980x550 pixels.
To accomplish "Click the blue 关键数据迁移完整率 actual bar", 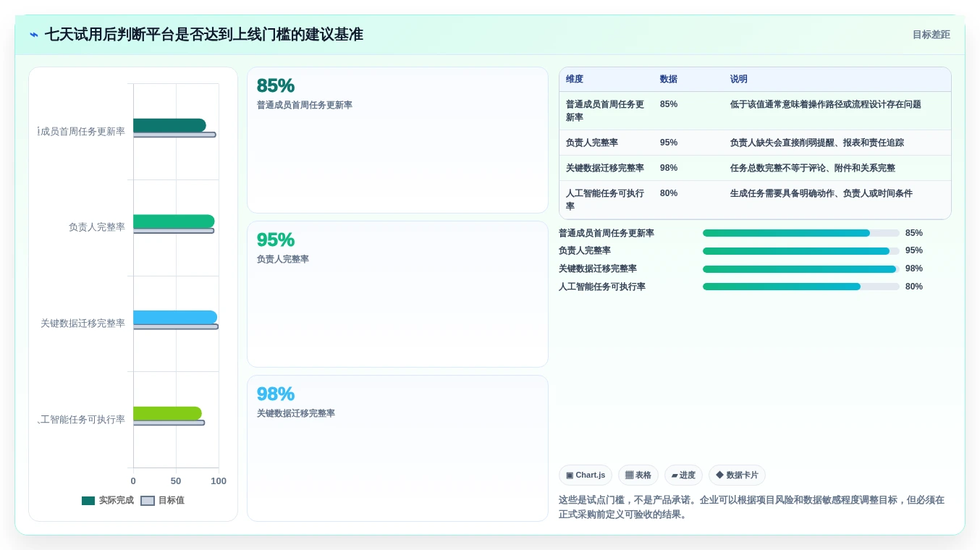I will (175, 318).
